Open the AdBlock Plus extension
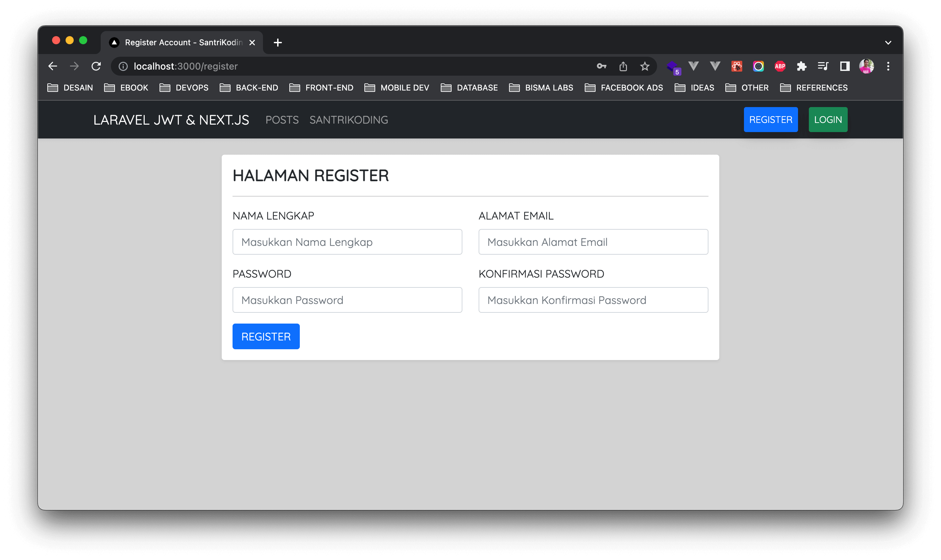 [780, 67]
